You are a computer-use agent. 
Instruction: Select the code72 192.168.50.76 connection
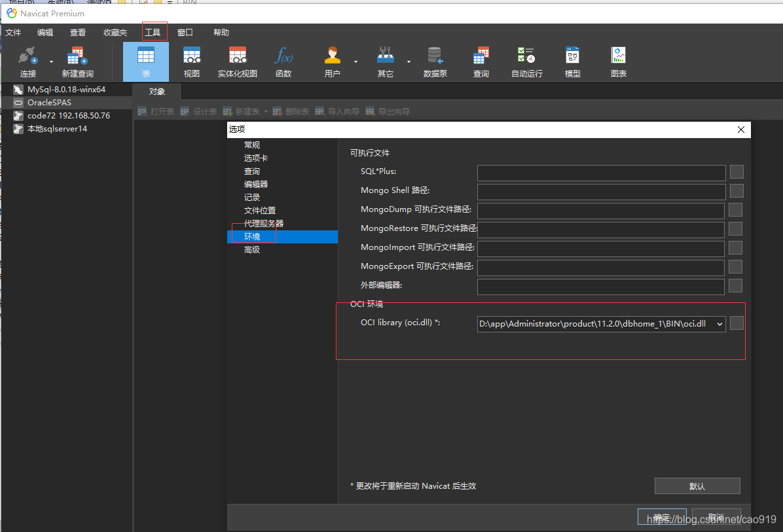[66, 115]
